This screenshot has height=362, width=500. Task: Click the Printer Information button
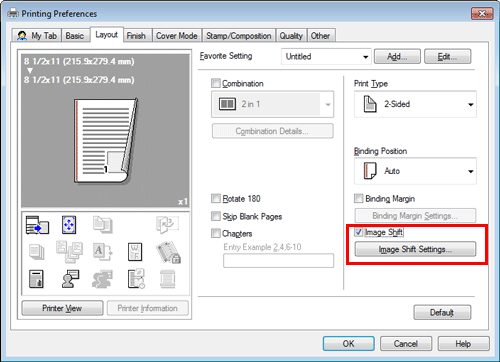click(x=148, y=308)
